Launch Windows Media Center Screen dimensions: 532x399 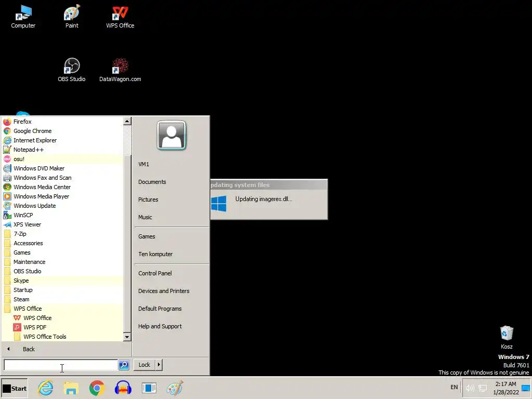coord(42,187)
